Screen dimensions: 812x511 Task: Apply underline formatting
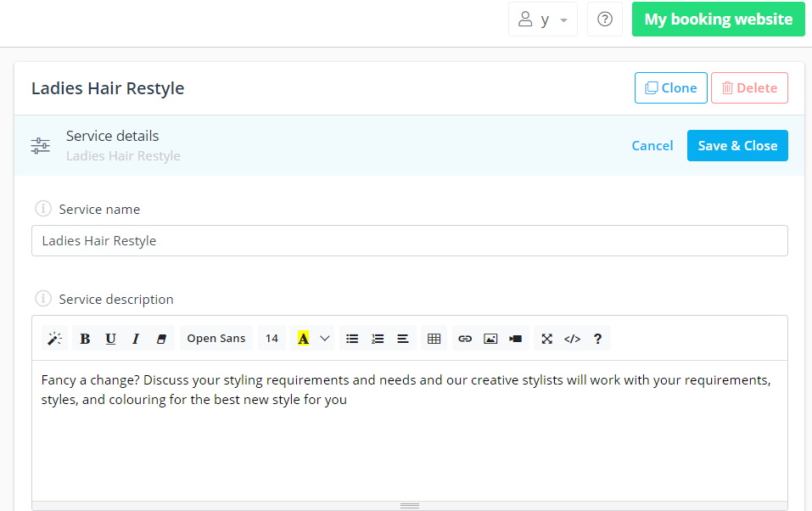[110, 339]
